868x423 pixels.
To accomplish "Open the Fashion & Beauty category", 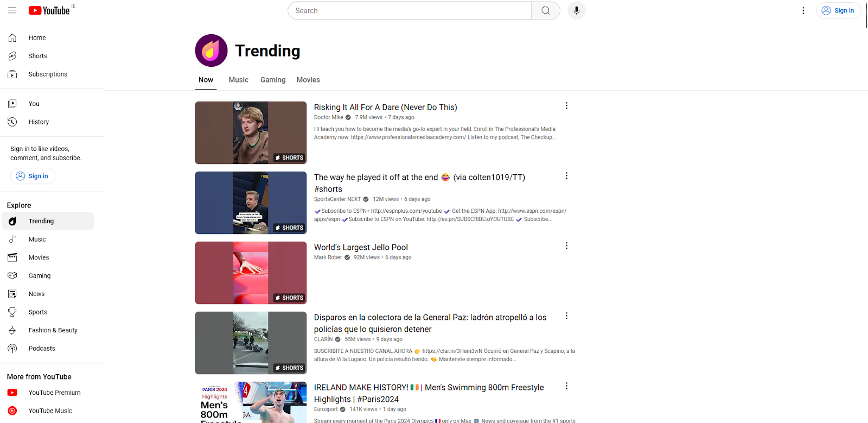I will [x=53, y=330].
